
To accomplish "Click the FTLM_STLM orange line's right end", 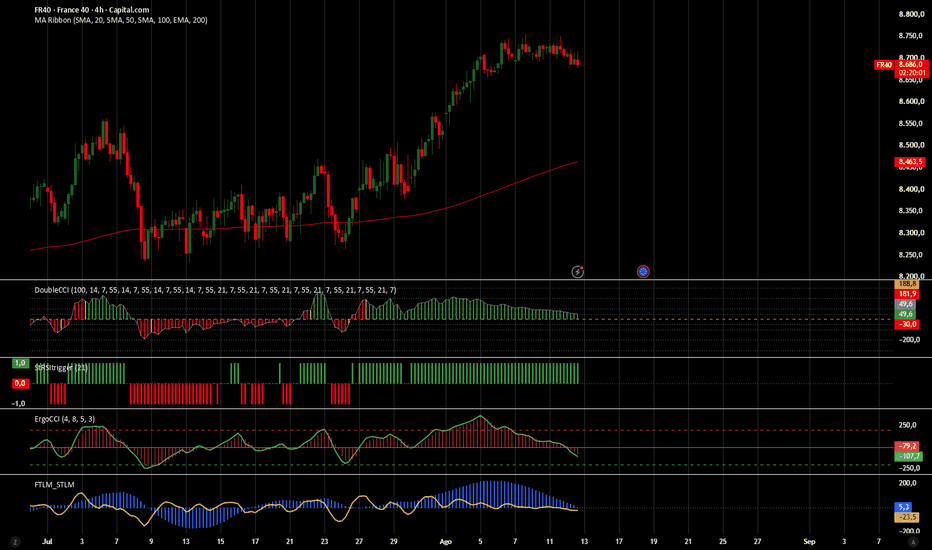I will (576, 510).
